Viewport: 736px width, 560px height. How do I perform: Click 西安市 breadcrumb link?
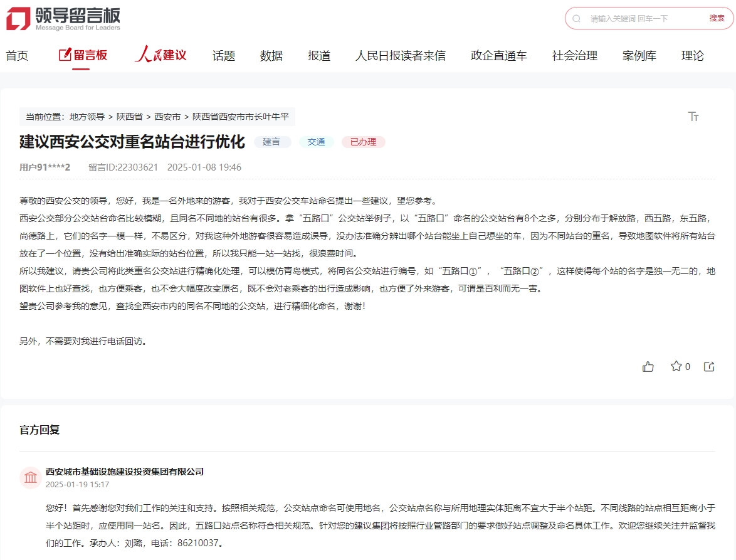pos(167,117)
